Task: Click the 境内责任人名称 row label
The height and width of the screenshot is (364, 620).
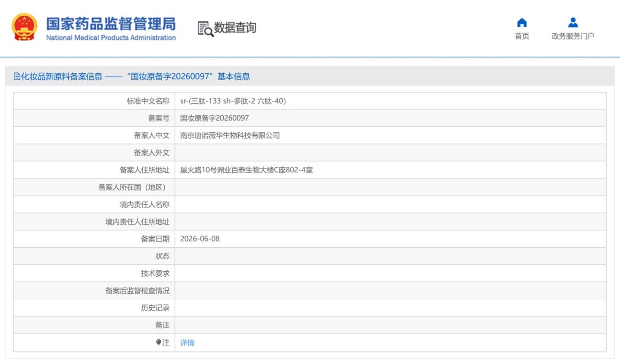Action: (145, 204)
